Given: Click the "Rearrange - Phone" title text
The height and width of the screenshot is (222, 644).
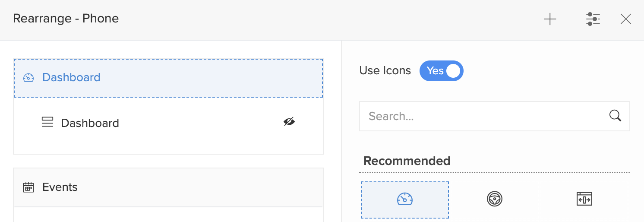Looking at the screenshot, I should coord(66,19).
